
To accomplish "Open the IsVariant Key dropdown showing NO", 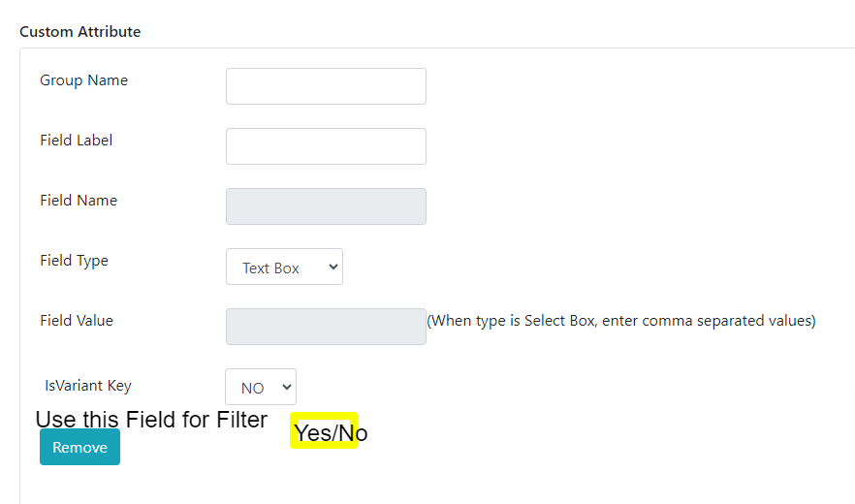I will (x=261, y=387).
